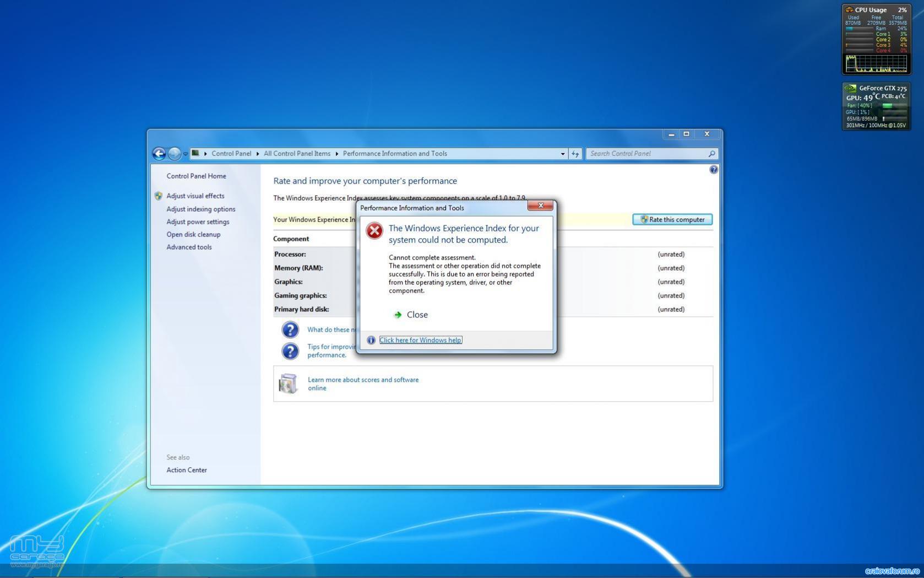Open help via the blue question icon
The height and width of the screenshot is (578, 924).
(x=713, y=170)
